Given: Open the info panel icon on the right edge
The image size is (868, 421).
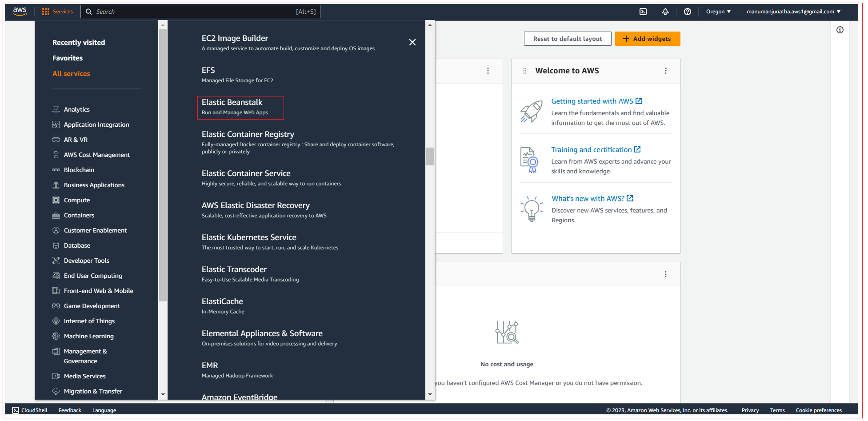Looking at the screenshot, I should pyautogui.click(x=840, y=30).
